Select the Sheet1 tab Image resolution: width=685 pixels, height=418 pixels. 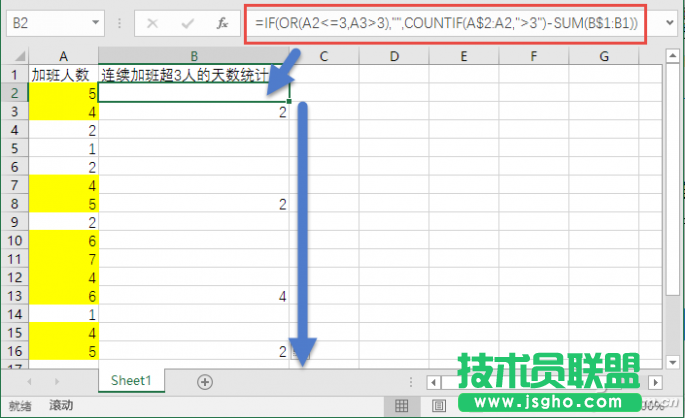point(131,381)
